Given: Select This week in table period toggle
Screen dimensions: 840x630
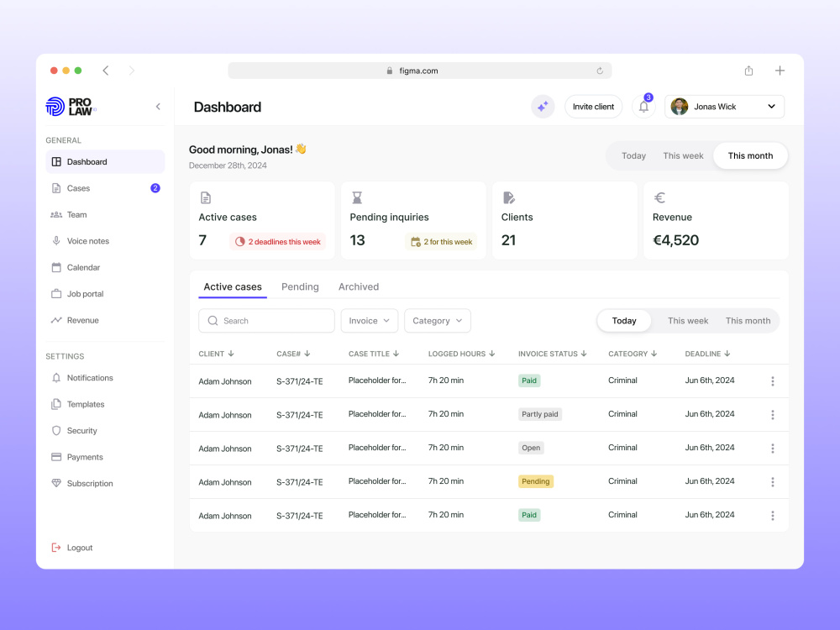Looking at the screenshot, I should click(x=688, y=320).
